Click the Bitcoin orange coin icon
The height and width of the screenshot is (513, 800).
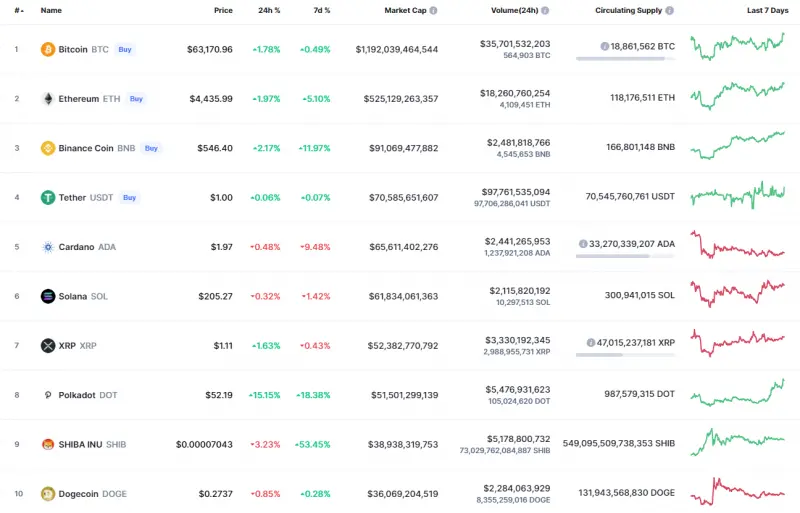pyautogui.click(x=48, y=50)
